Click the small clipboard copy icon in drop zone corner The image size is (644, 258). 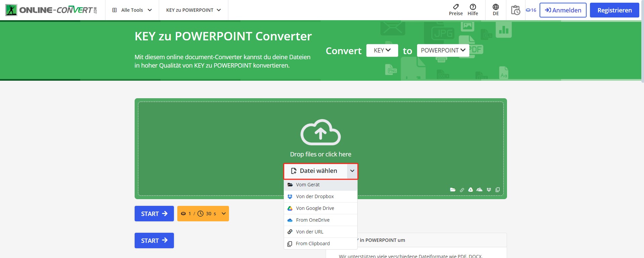pos(498,190)
